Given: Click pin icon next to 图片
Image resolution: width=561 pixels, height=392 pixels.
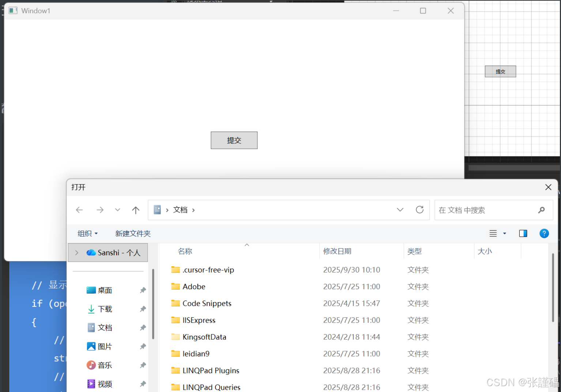Looking at the screenshot, I should (143, 346).
